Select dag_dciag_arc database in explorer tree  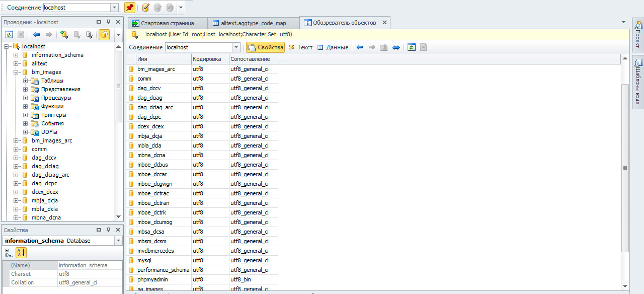pyautogui.click(x=50, y=175)
